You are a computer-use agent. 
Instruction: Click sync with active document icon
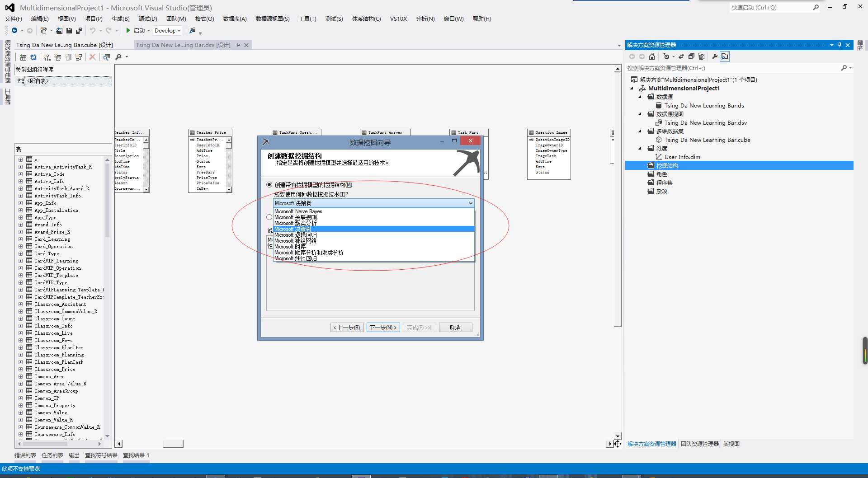point(681,56)
